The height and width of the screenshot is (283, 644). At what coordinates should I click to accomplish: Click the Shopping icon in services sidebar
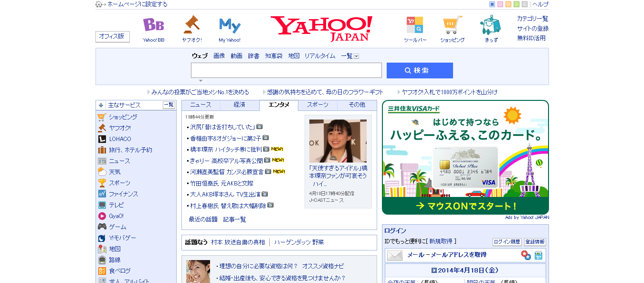coord(102,117)
